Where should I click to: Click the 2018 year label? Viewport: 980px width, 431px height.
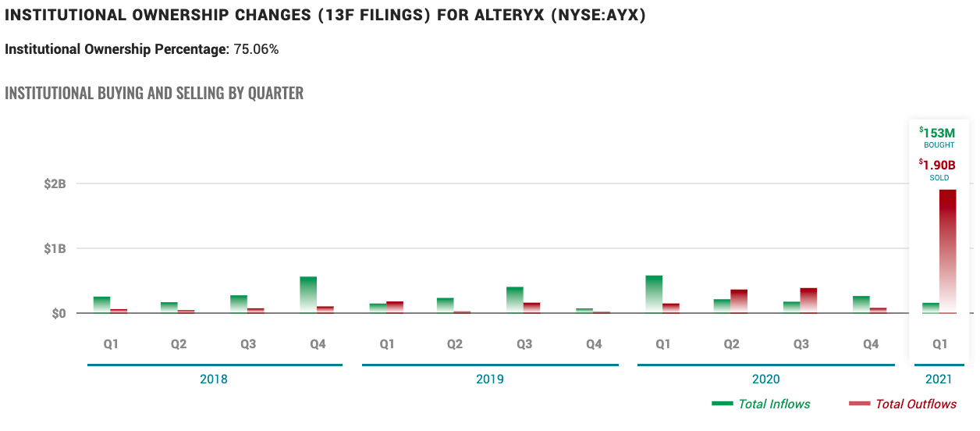(x=214, y=379)
